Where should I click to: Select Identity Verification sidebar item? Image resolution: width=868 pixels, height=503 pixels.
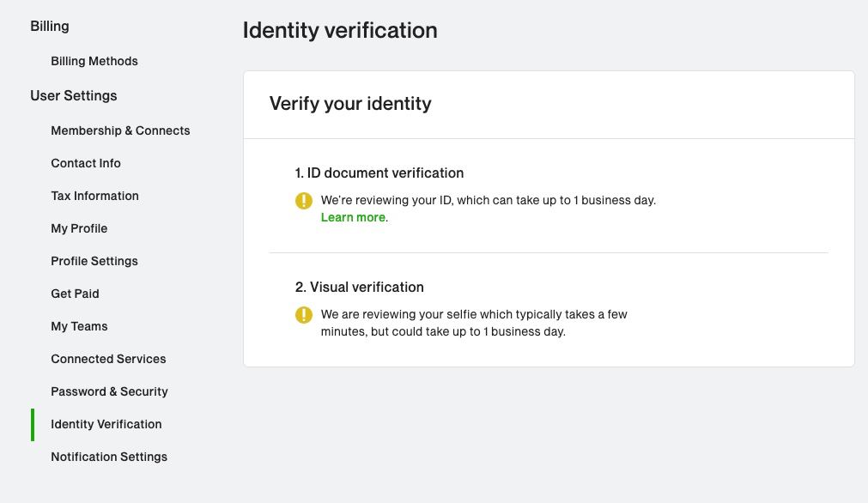coord(106,424)
